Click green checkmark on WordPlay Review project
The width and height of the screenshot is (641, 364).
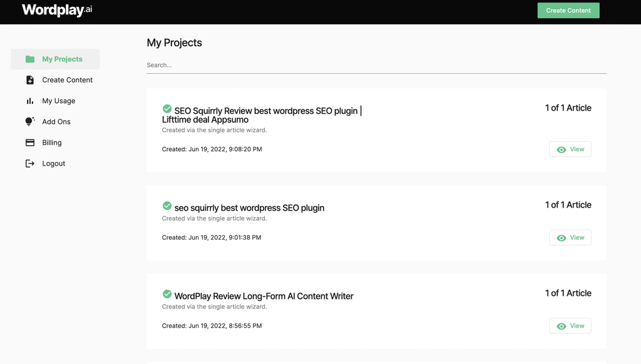click(x=167, y=294)
